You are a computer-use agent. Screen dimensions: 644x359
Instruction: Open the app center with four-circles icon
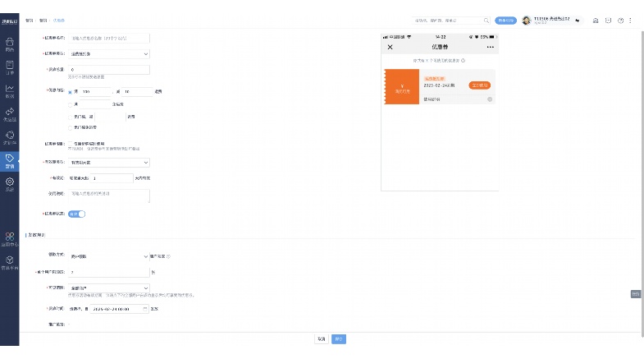[10, 239]
